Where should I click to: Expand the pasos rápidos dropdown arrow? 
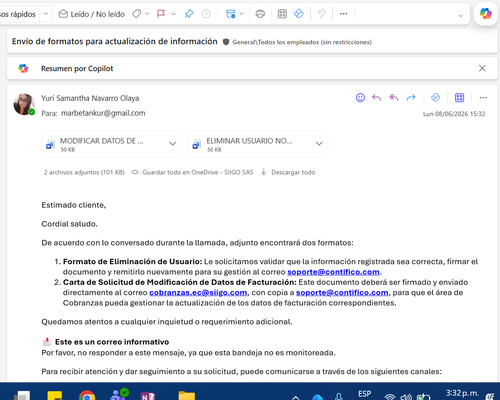[46, 14]
